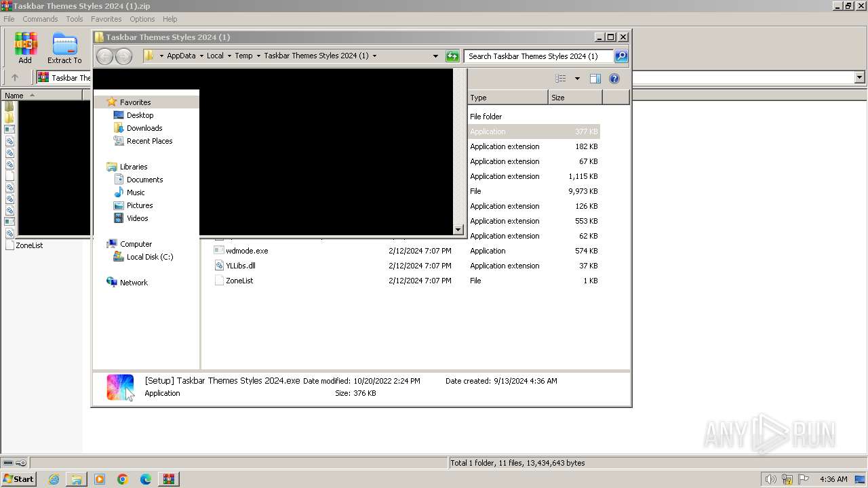Click the setup exe thumbnail in details pane
The image size is (868, 488).
point(120,387)
